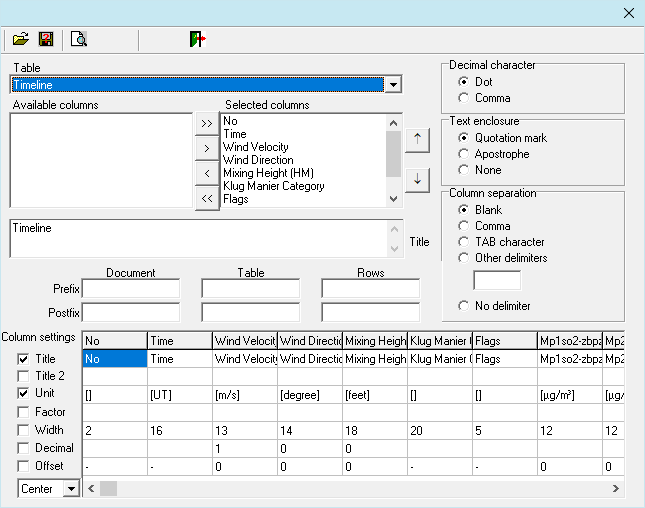The image size is (645, 508).
Task: Click the Table Prefix input field
Action: (x=251, y=288)
